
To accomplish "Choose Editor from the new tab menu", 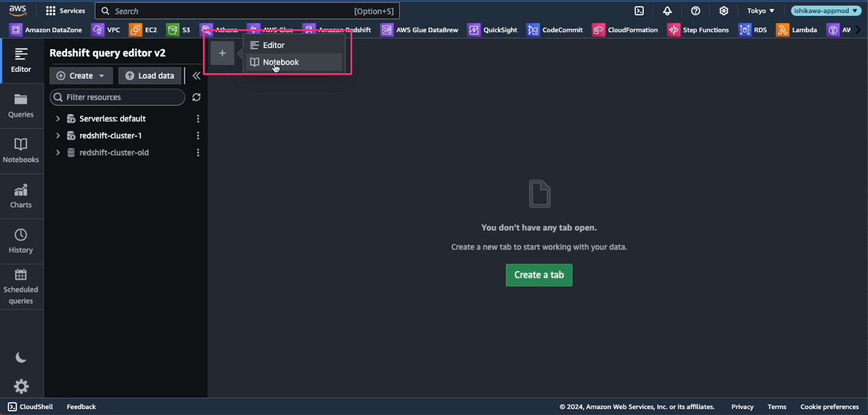I will coord(294,45).
